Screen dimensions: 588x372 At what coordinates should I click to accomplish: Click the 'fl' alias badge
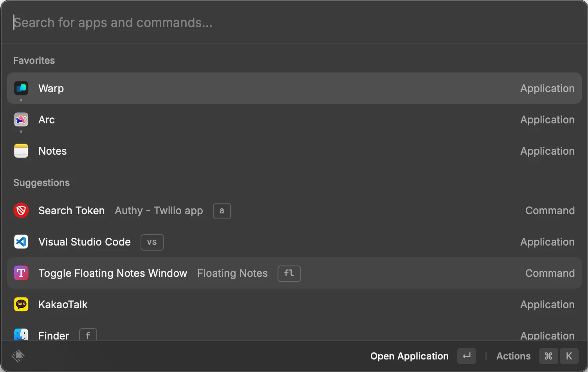click(289, 273)
